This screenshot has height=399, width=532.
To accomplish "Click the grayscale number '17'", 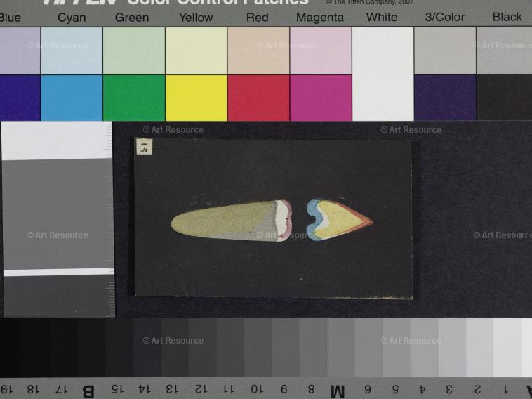I will tap(61, 388).
